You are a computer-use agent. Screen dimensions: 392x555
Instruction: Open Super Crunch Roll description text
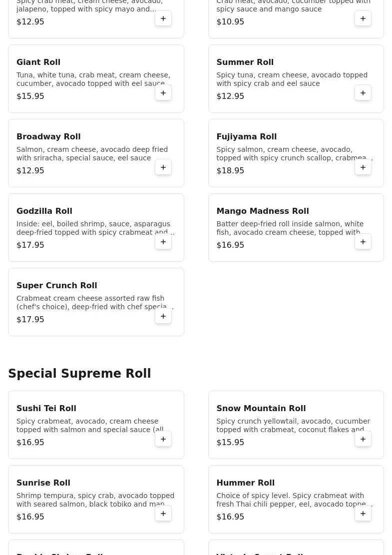(95, 302)
